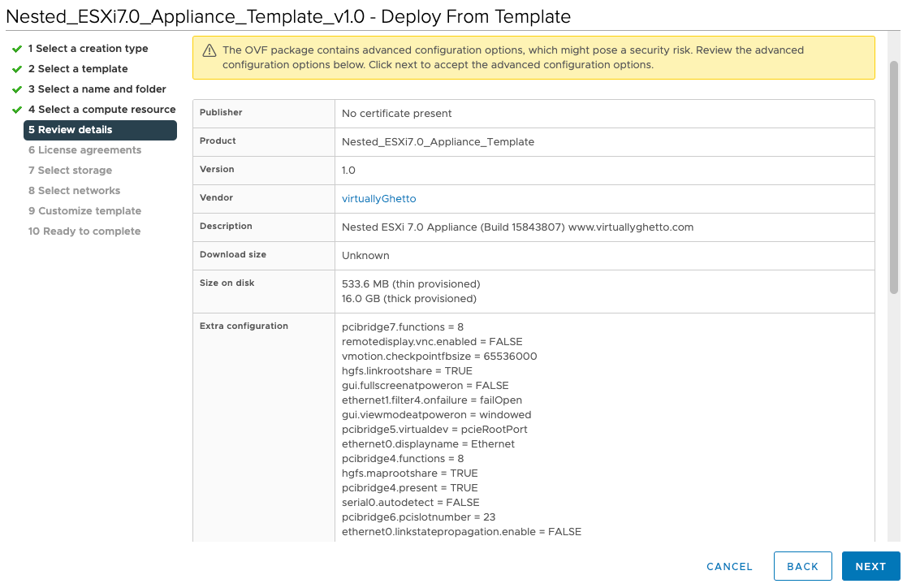Click green checkmark beside Select a template
Image resolution: width=907 pixels, height=588 pixels.
tap(17, 69)
